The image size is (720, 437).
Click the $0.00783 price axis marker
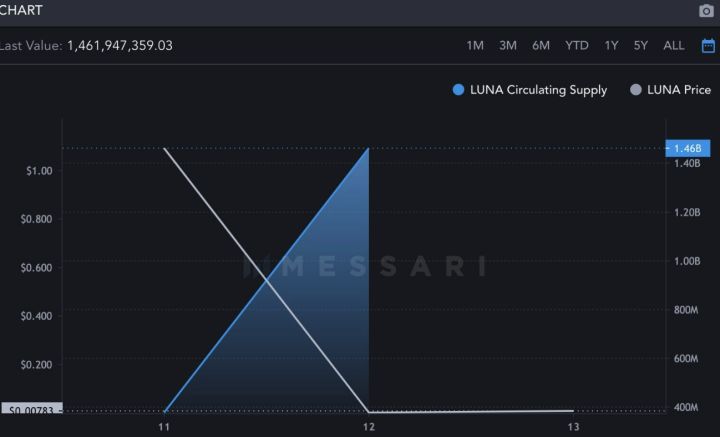point(33,410)
